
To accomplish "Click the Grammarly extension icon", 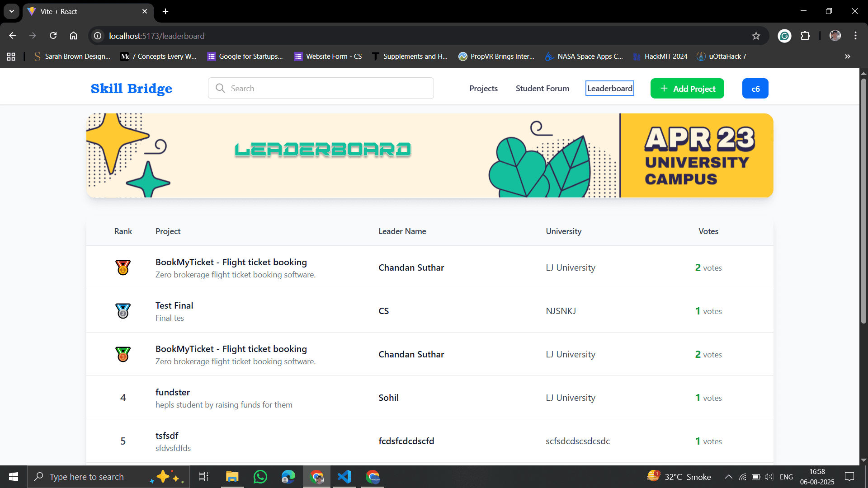I will 784,36.
